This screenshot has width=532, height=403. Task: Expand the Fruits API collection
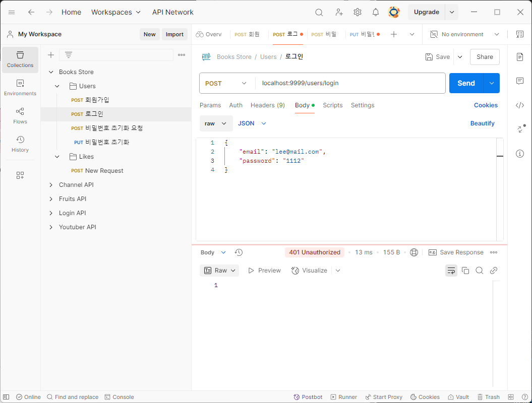pos(51,199)
